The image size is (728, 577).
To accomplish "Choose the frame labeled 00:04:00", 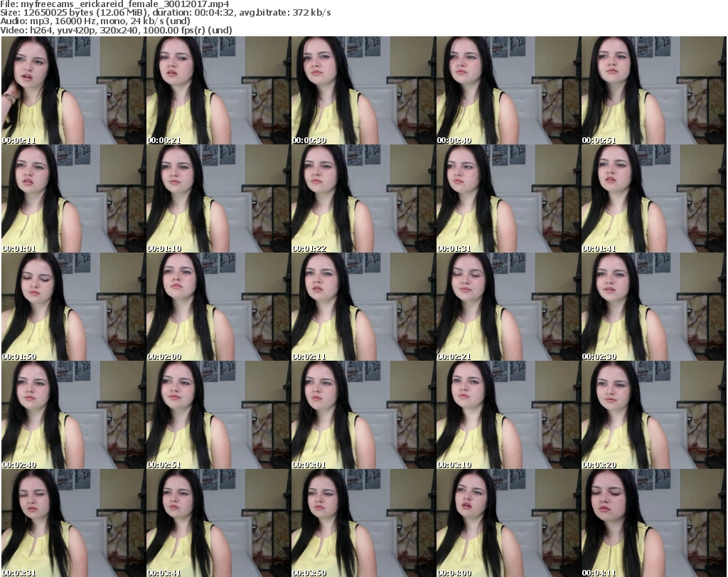I will coord(508,523).
